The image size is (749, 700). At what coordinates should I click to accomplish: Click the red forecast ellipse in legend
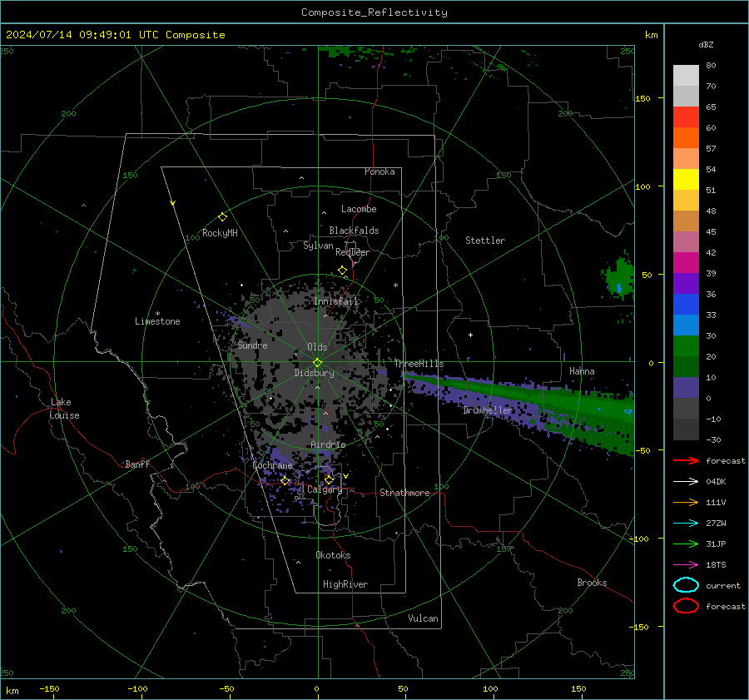coord(686,606)
